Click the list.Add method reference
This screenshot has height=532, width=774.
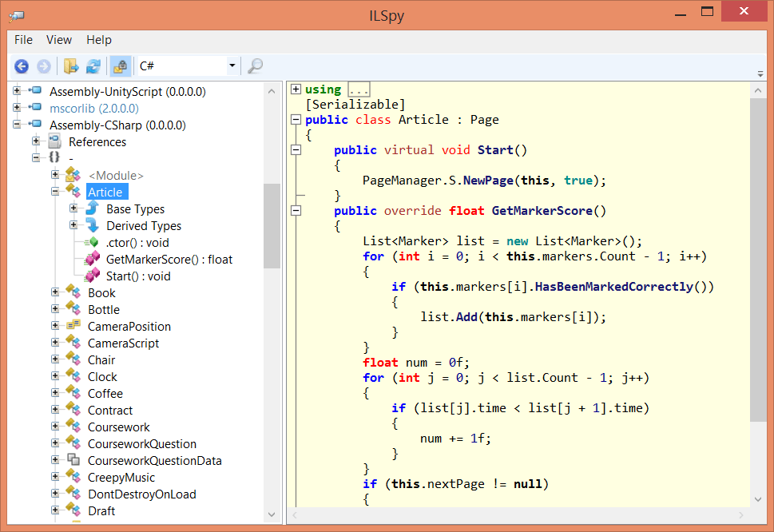[x=466, y=317]
